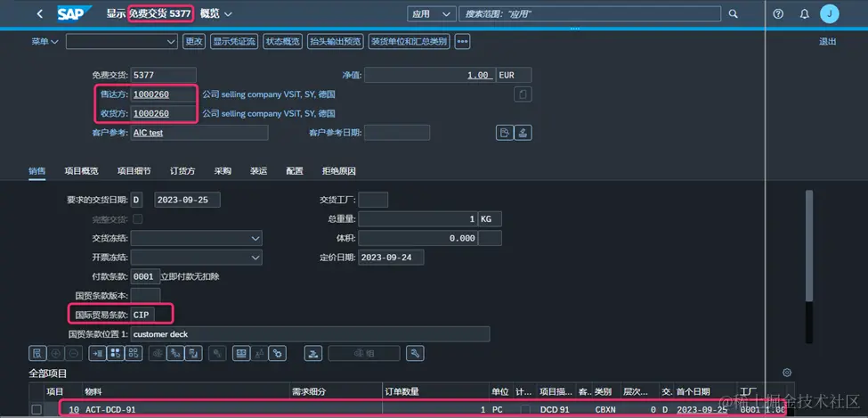Click the 定价日期 field 2023-09-24
Screen dimensions: 868x418
tap(392, 258)
